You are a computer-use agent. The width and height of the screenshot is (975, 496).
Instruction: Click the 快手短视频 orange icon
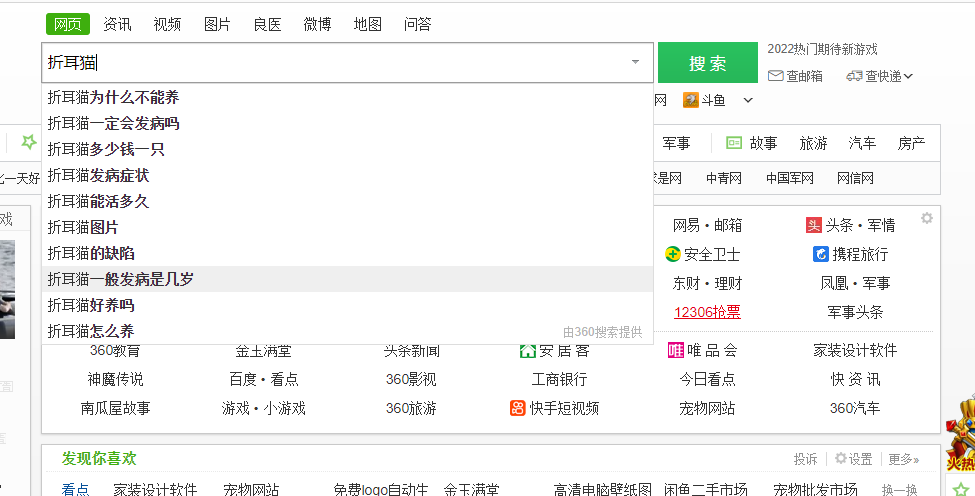[518, 408]
